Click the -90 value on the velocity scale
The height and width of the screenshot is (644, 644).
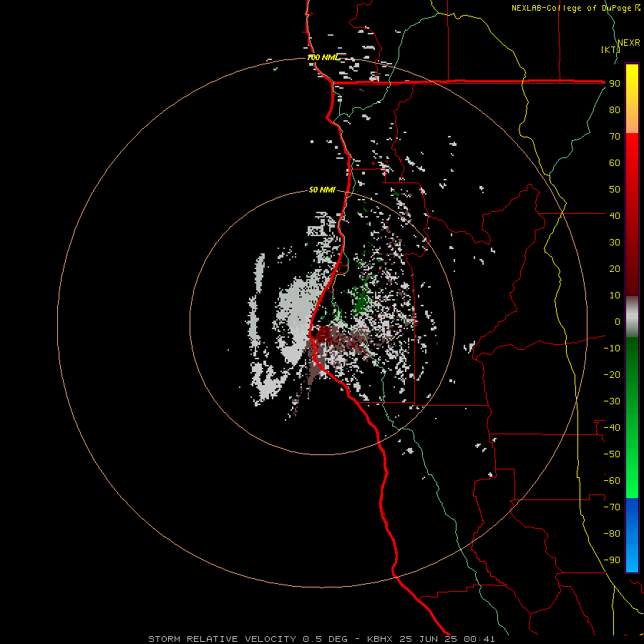[x=612, y=560]
